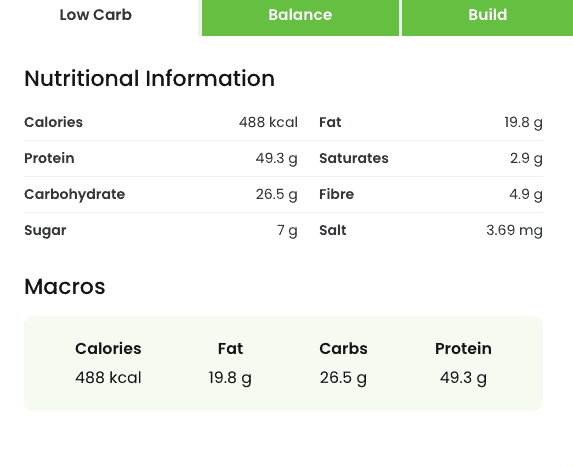Select the Carbs header in the Macros card
This screenshot has width=573, height=466.
pos(344,348)
